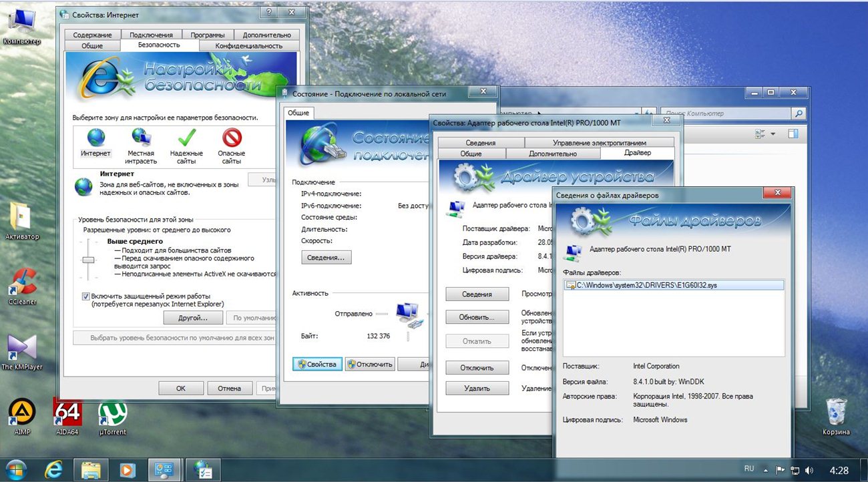The height and width of the screenshot is (482, 868).
Task: Open the Управление электропитанием tab
Action: point(599,143)
